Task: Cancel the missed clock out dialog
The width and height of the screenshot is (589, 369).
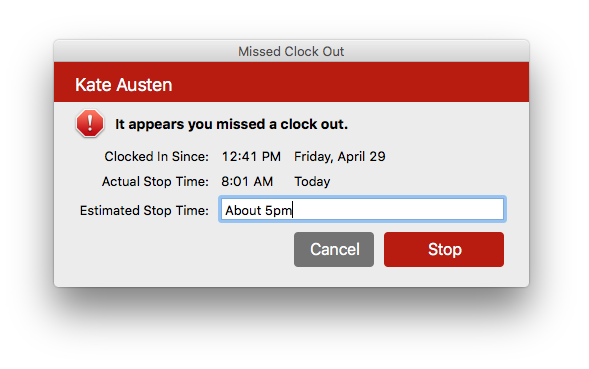Action: [334, 250]
